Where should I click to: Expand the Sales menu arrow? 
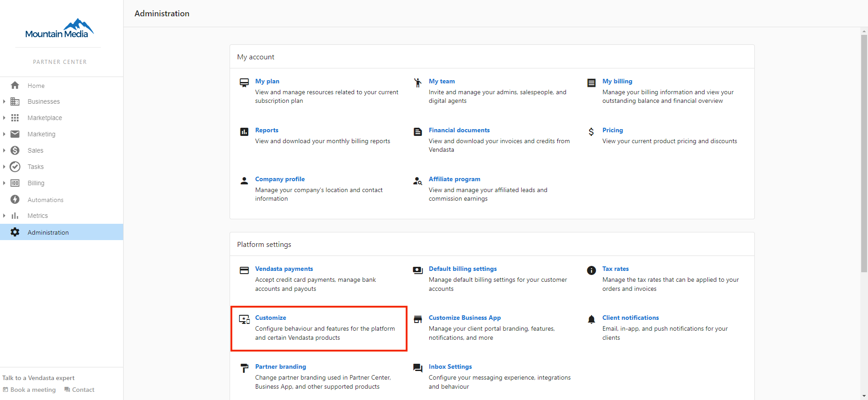[4, 150]
